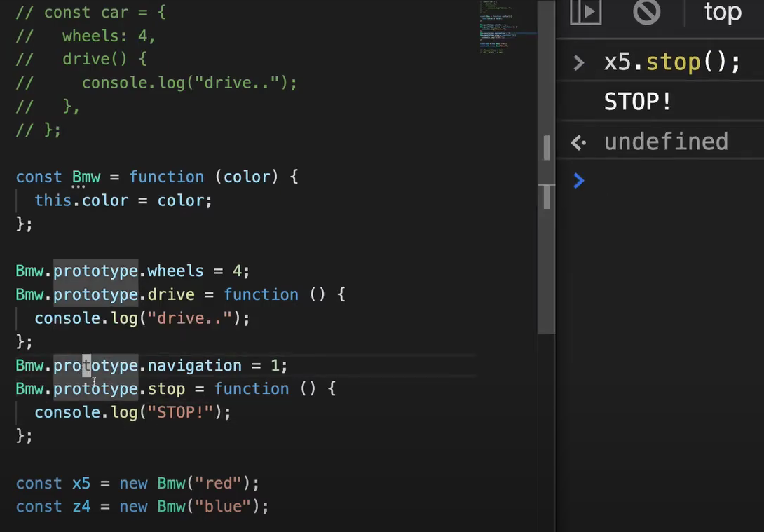Open the 'top' JavaScript context selector
The image size is (764, 532).
coord(723,12)
